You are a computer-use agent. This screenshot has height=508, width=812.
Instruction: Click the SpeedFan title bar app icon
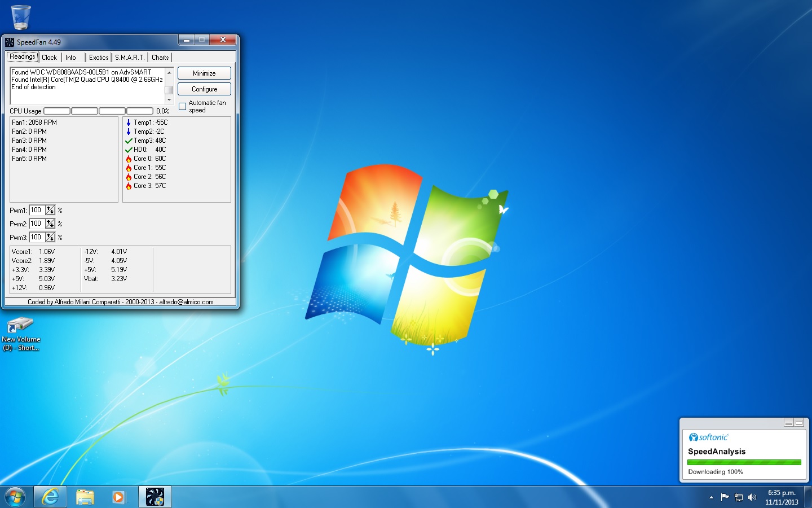(10, 42)
